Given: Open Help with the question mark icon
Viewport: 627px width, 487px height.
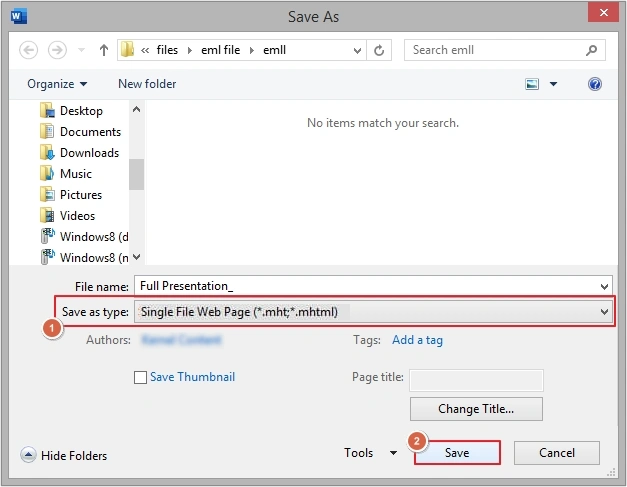Looking at the screenshot, I should pos(595,84).
